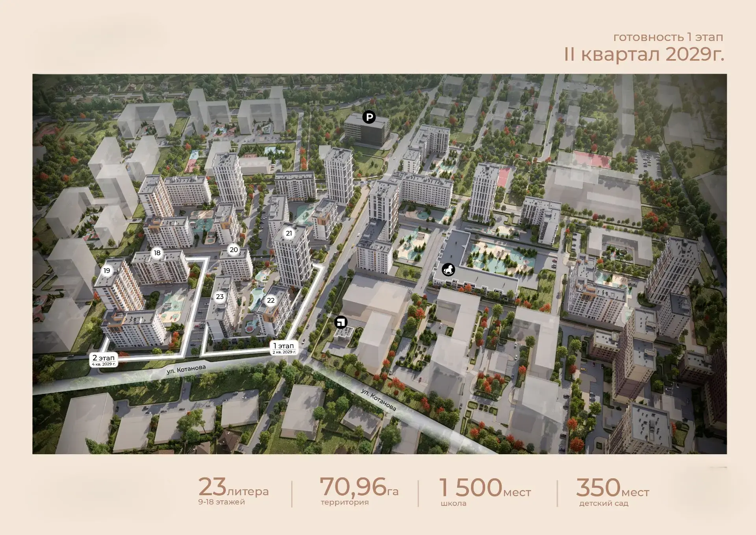The image size is (756, 535).
Task: Select building marker number 18
Action: 157,253
